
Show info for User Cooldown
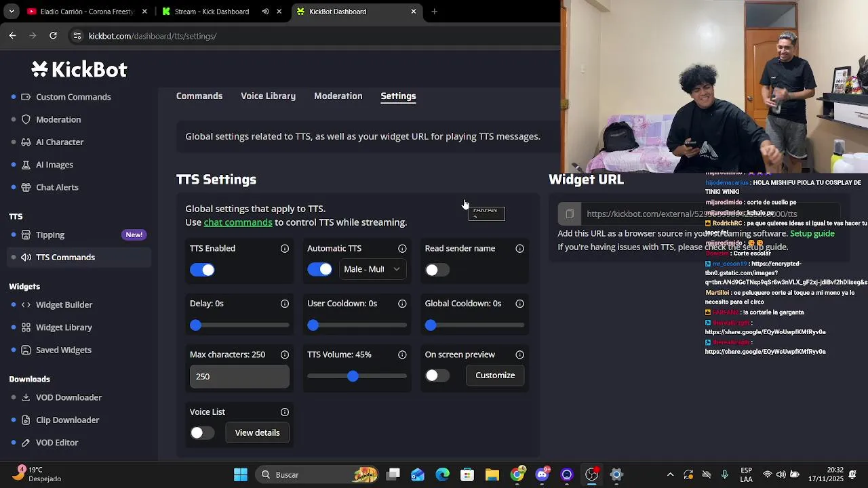click(x=402, y=304)
